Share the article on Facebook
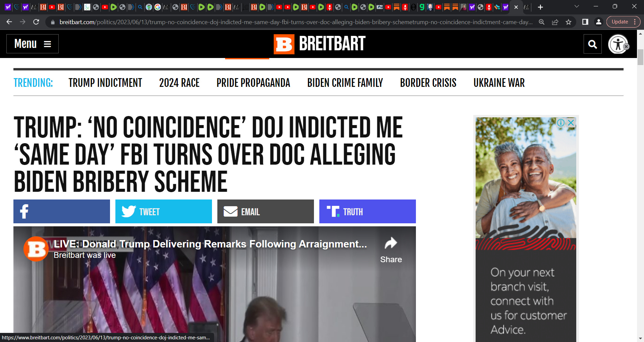 (x=62, y=211)
